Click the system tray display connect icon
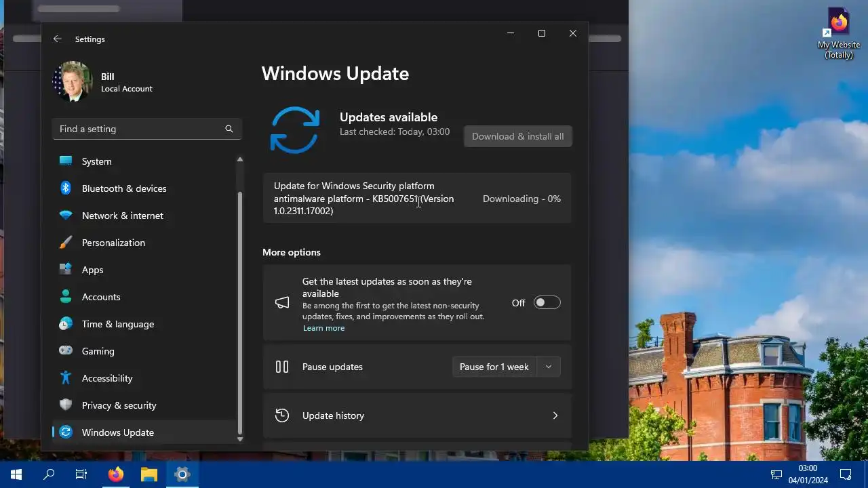This screenshot has height=488, width=868. [777, 474]
